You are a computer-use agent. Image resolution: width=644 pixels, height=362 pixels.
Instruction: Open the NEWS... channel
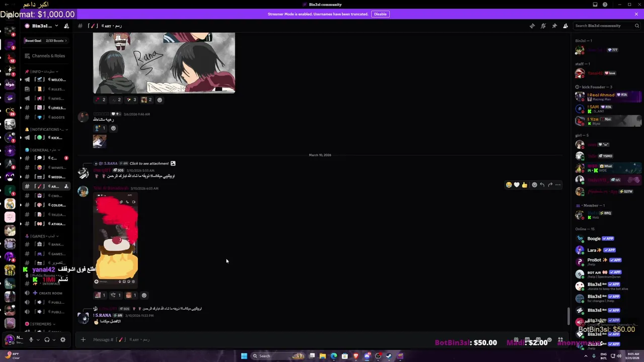tap(46, 99)
